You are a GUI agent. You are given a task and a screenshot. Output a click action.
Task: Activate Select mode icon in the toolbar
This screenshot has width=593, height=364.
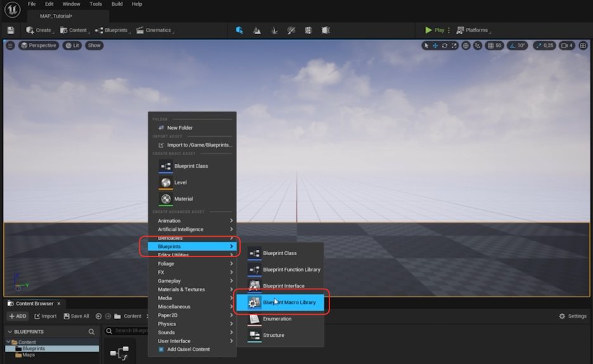[x=239, y=30]
